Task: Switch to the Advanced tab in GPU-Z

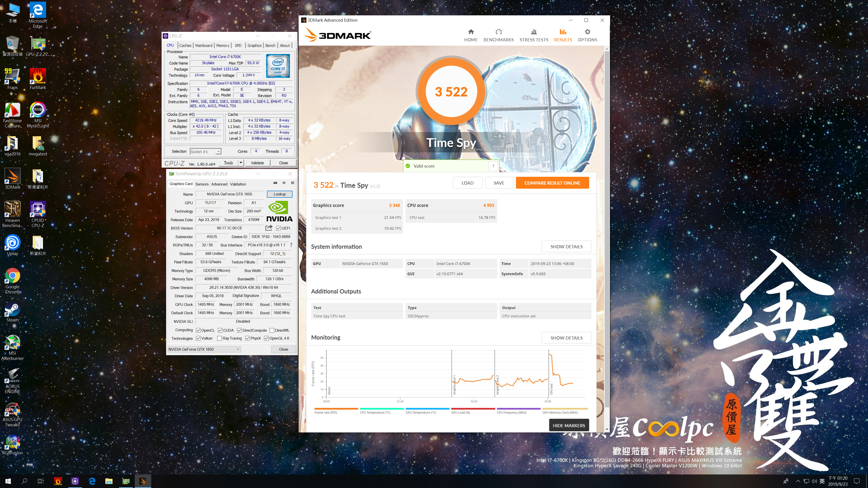Action: point(219,184)
